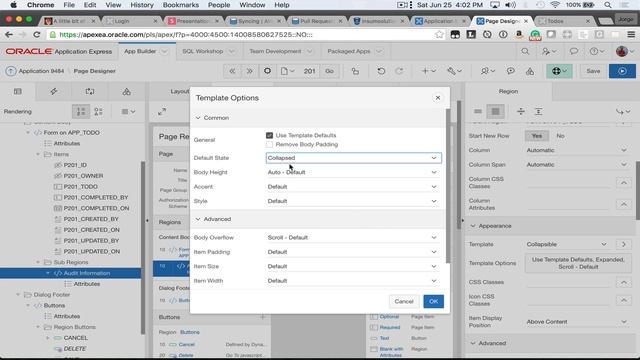Click the expand layout pane arrows icon
Image resolution: width=640 pixels, height=360 pixels.
[162, 111]
